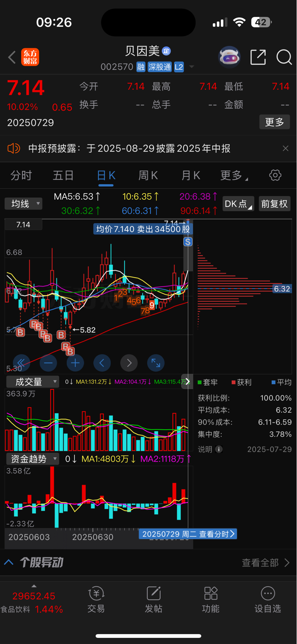Tap the 套牢 legend green swatch
The image size is (297, 644).
tap(200, 382)
